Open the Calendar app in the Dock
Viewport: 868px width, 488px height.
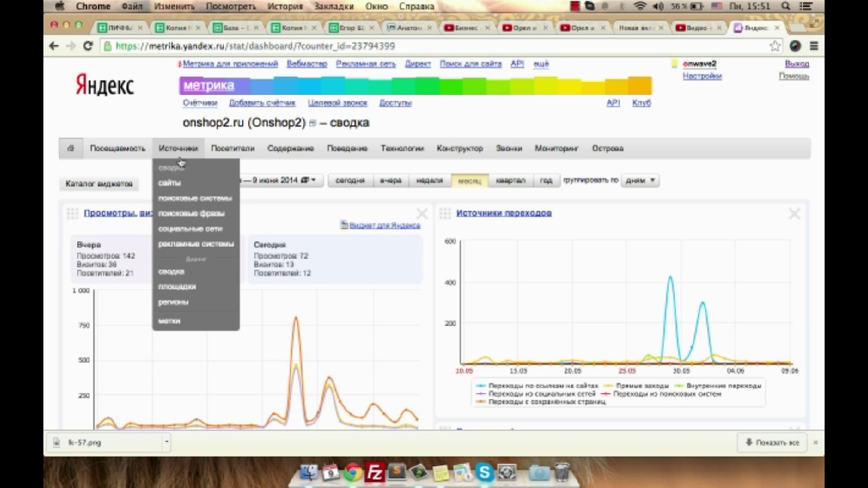(x=330, y=472)
